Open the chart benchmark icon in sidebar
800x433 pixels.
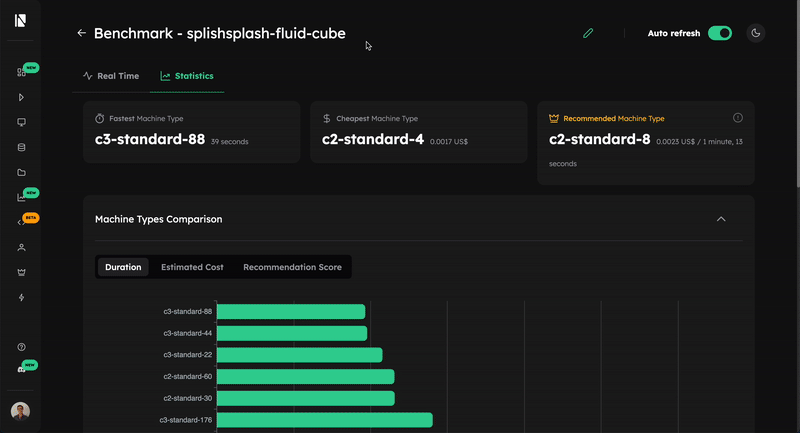pyautogui.click(x=21, y=197)
